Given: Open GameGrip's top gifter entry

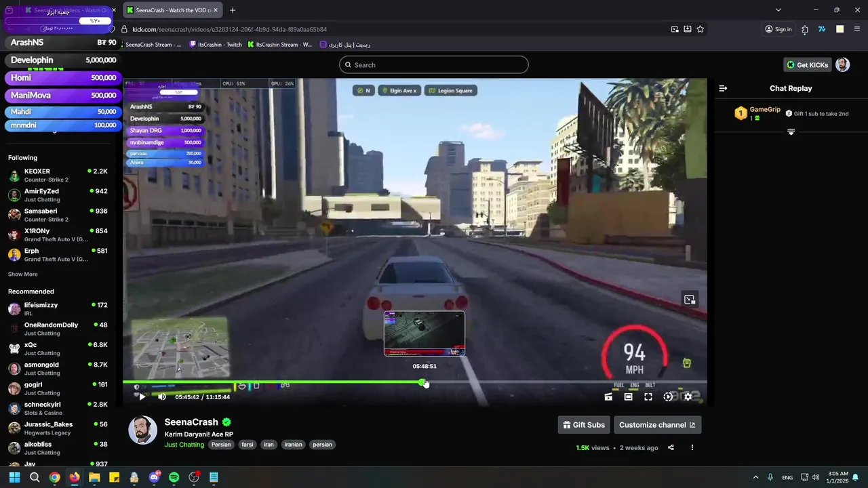Looking at the screenshot, I should click(758, 113).
